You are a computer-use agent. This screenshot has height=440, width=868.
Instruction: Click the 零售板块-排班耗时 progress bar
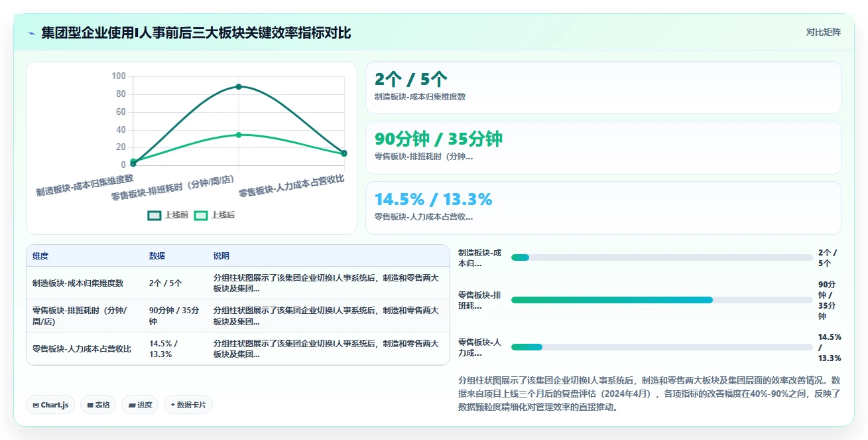662,300
